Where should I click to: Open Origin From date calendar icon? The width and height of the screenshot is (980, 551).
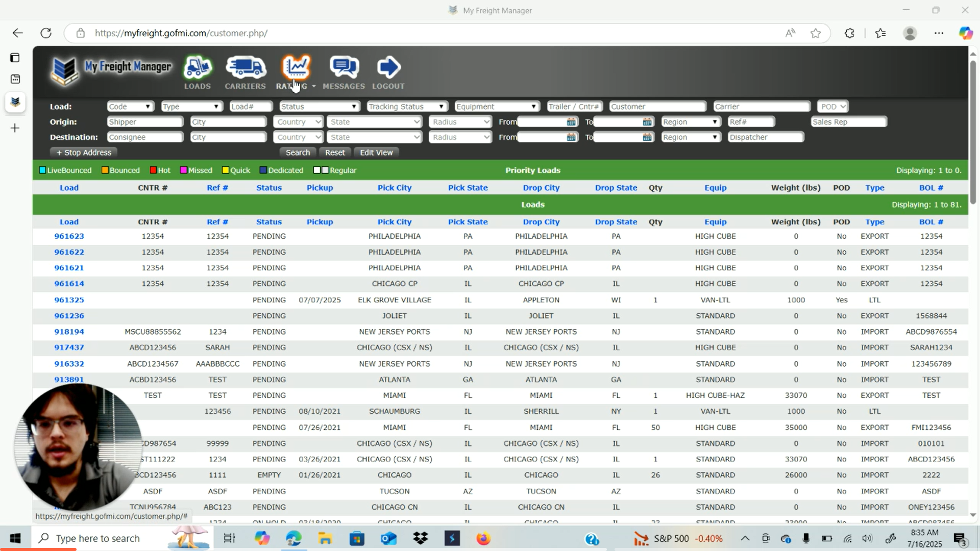(571, 122)
